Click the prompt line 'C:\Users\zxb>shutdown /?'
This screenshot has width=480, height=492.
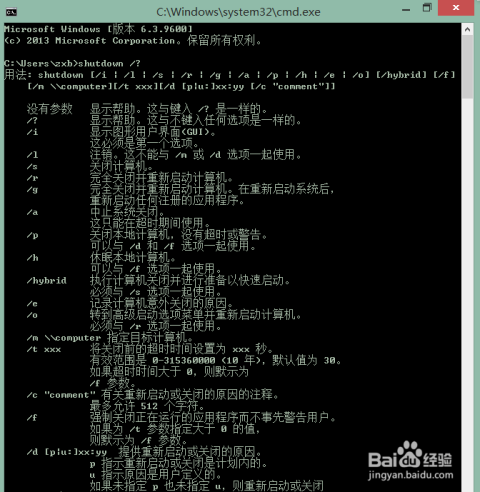[x=72, y=63]
